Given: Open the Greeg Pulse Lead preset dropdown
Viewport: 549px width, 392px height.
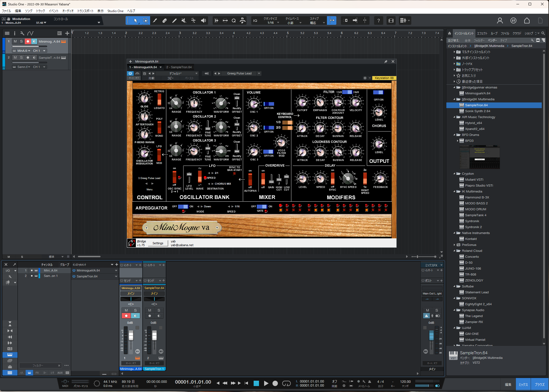Looking at the screenshot, I should 259,73.
